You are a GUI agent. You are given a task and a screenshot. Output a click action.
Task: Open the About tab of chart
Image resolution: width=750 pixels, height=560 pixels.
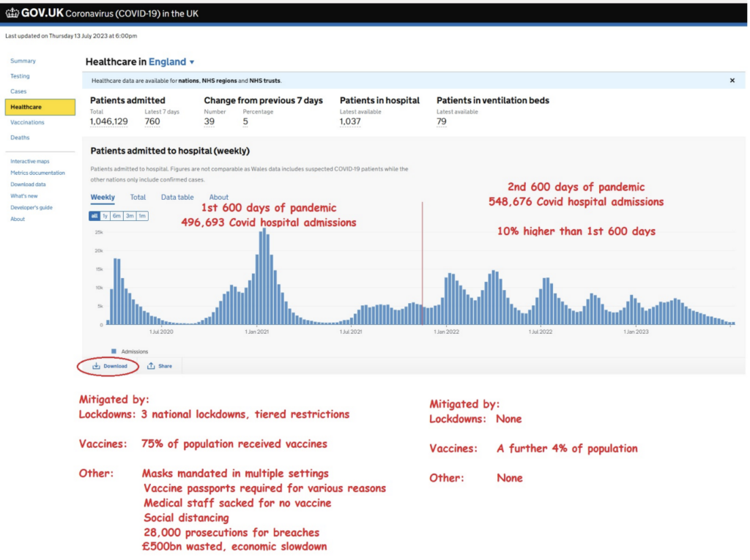pos(219,198)
